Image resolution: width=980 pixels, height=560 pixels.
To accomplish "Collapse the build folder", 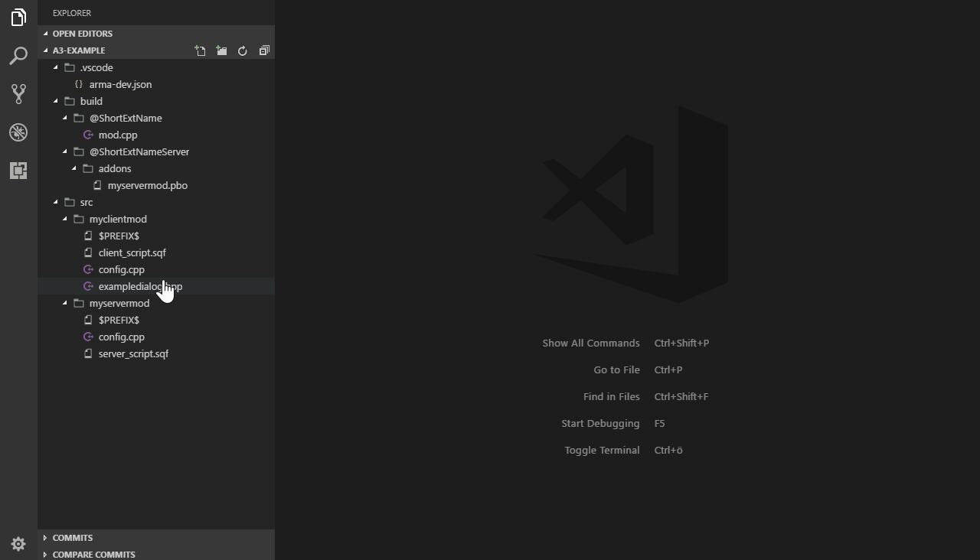I will 90,101.
